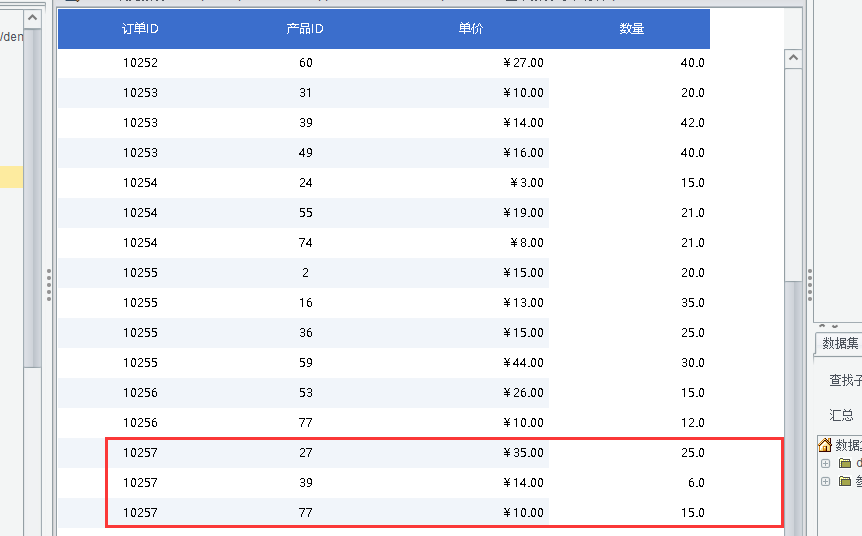Click the 查找 option in right panel

click(843, 380)
